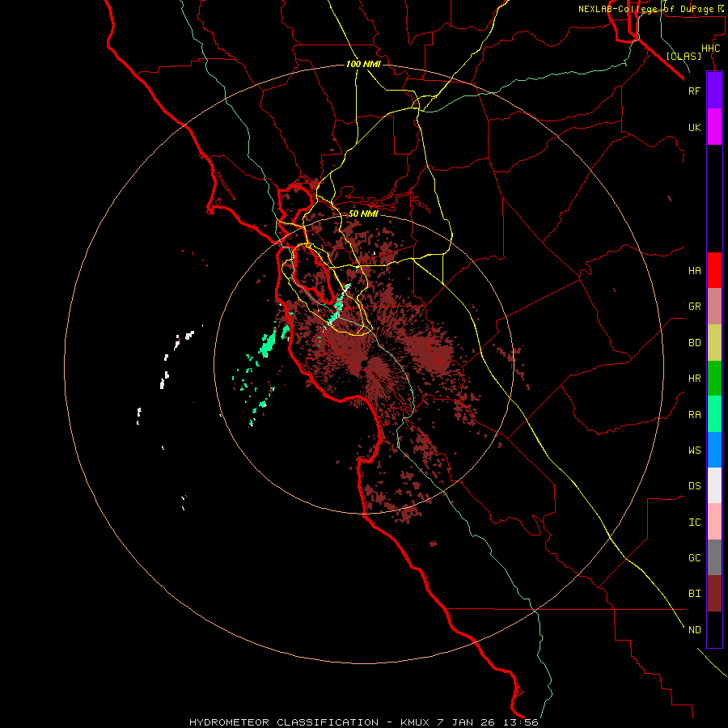The width and height of the screenshot is (728, 728).
Task: Click the 100 NMI range ring label
Action: coord(363,64)
